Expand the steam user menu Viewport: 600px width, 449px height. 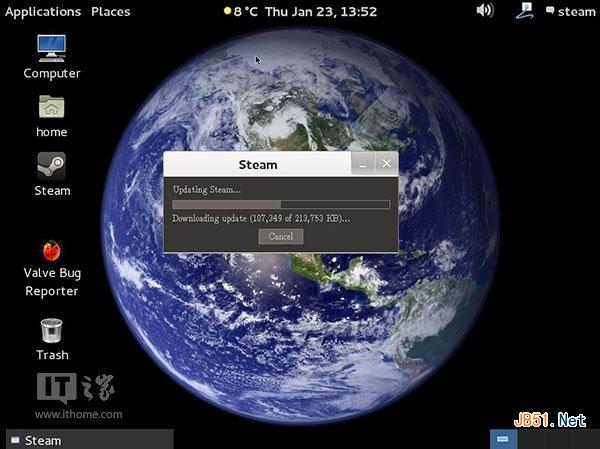click(x=570, y=12)
